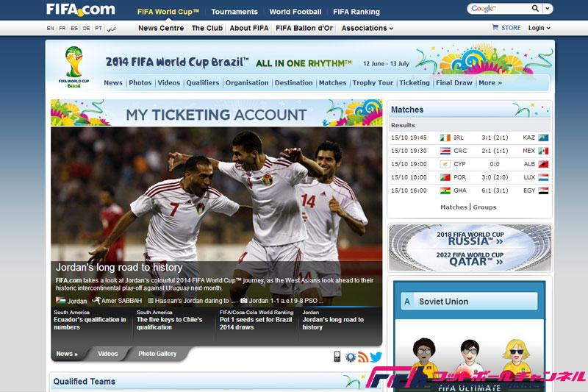Click the Groups link under Matches
The width and height of the screenshot is (588, 392).
(x=484, y=207)
